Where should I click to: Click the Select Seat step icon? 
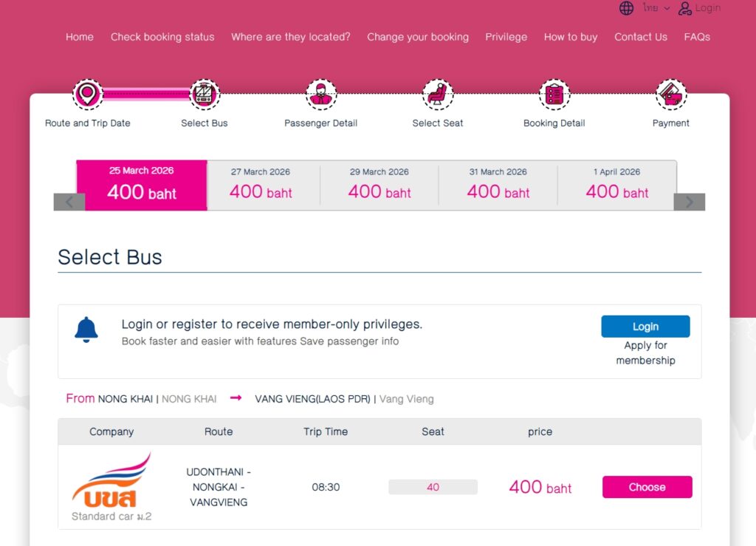[x=438, y=95]
